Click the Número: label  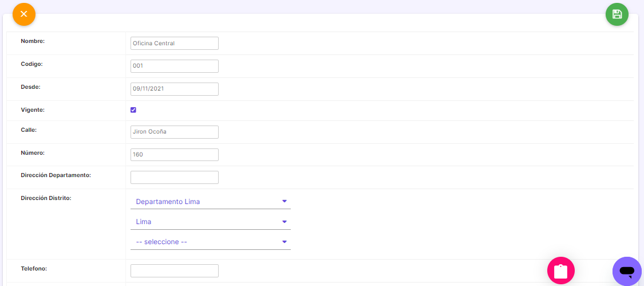click(33, 152)
